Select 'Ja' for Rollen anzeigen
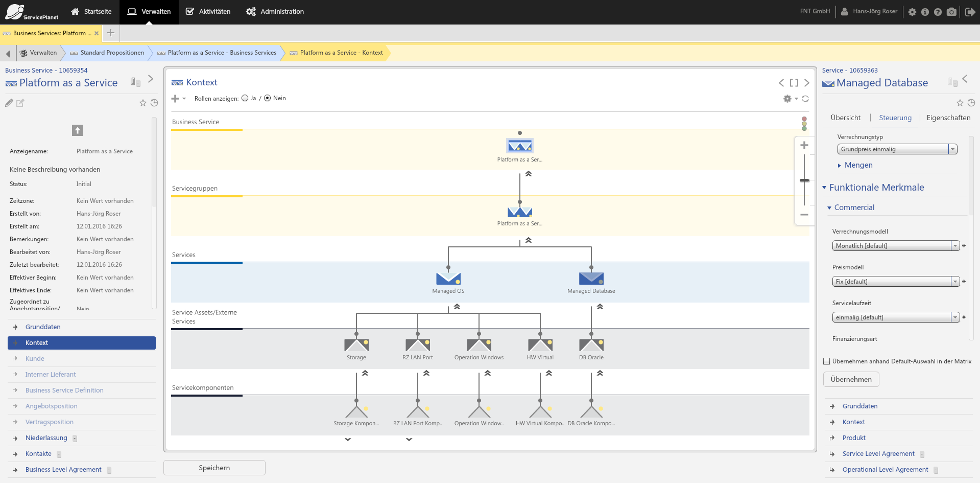This screenshot has width=980, height=483. (x=246, y=98)
